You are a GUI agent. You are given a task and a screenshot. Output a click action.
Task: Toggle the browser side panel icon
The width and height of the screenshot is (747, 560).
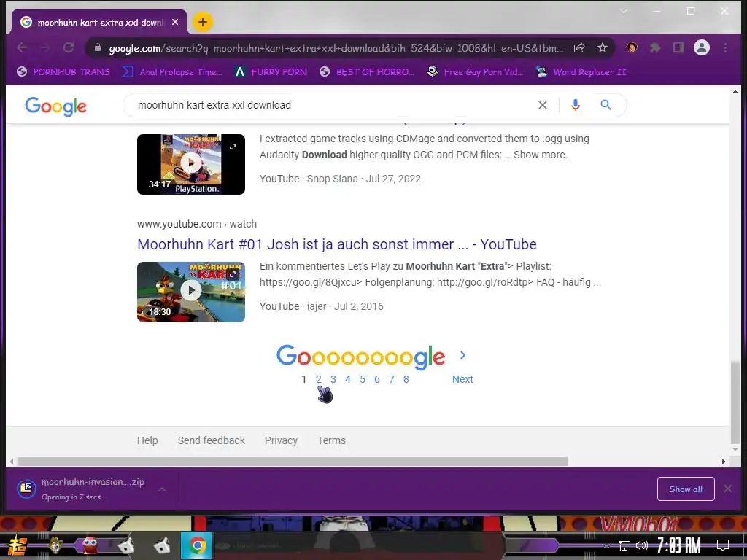click(678, 47)
